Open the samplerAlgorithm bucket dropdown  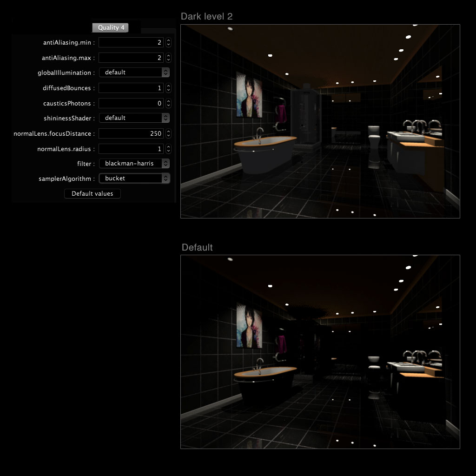(x=134, y=178)
